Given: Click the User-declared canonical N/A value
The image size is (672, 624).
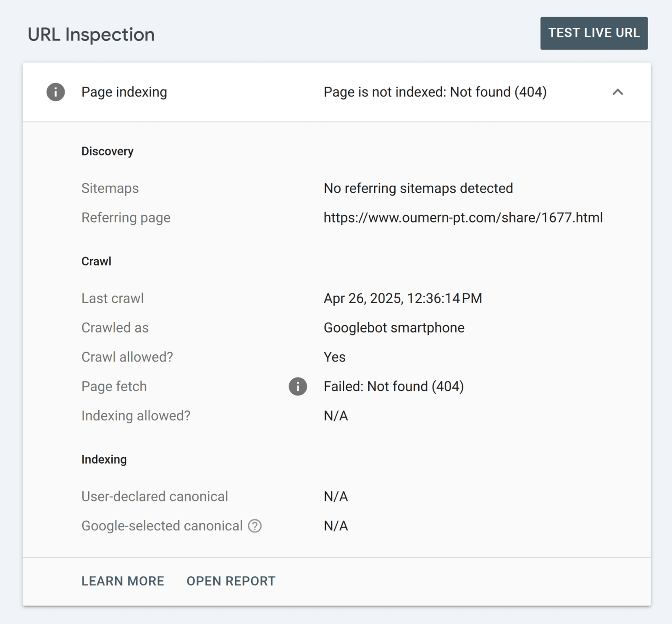Looking at the screenshot, I should point(335,496).
